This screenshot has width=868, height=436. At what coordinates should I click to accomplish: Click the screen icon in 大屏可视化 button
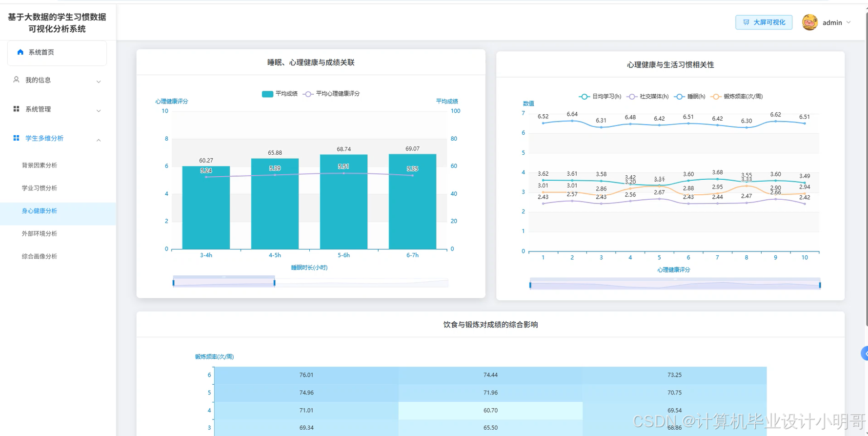[x=746, y=22]
